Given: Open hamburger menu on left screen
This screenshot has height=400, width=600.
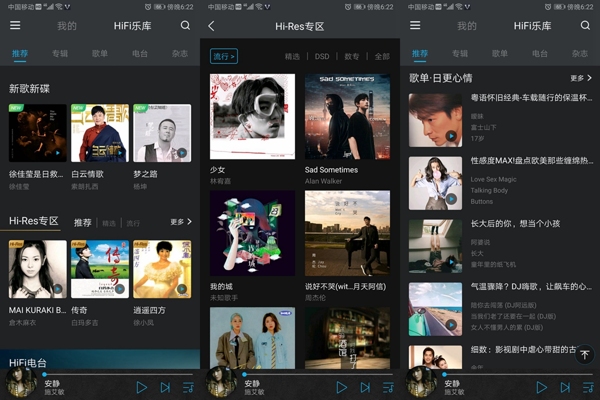Looking at the screenshot, I should [15, 25].
